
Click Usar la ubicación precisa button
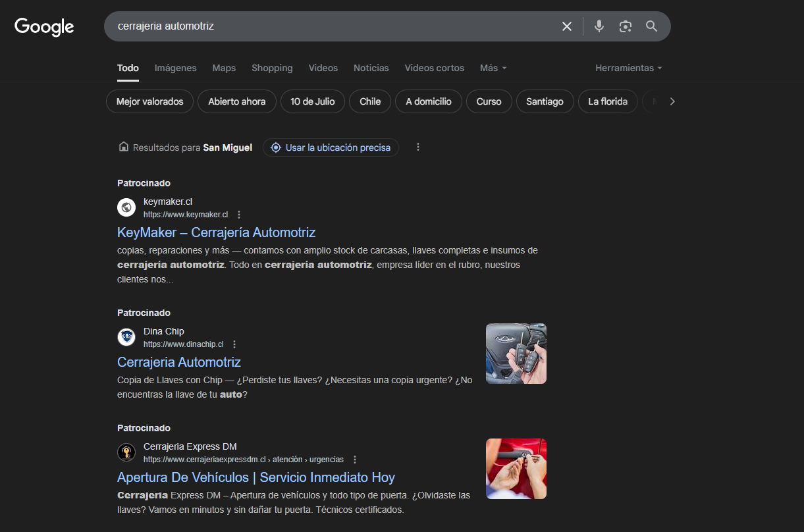click(331, 147)
